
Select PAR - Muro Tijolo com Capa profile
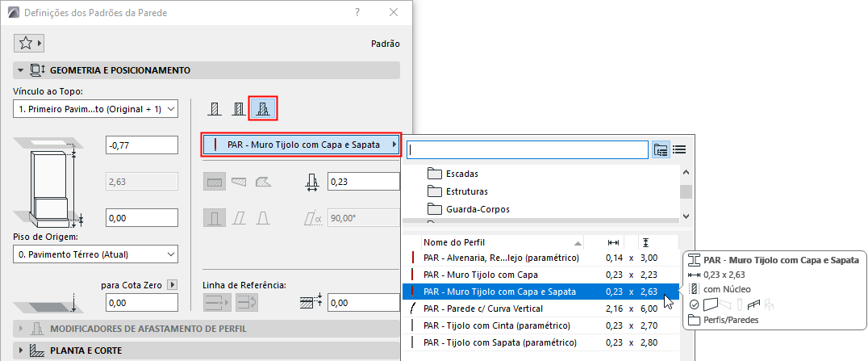(x=540, y=275)
